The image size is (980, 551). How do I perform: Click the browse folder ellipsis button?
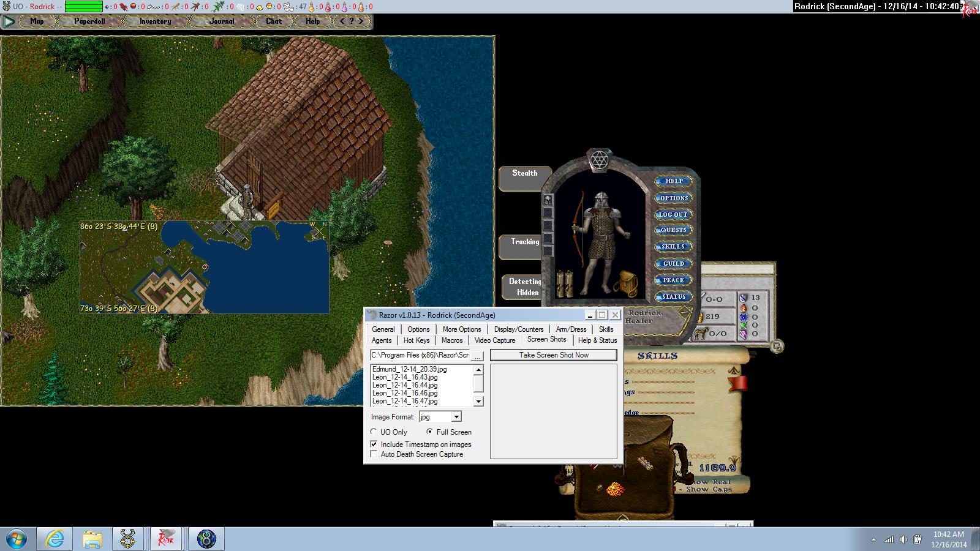[478, 356]
